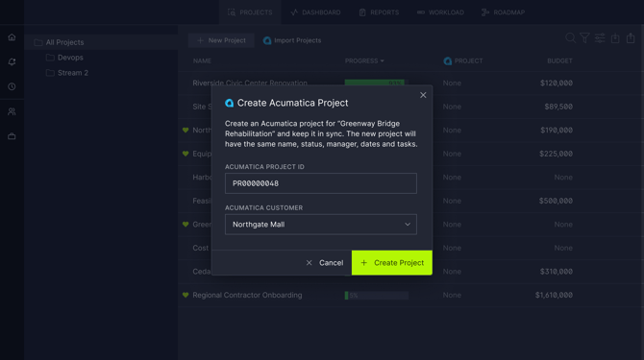Click the $190,000 budget cell

pyautogui.click(x=557, y=130)
